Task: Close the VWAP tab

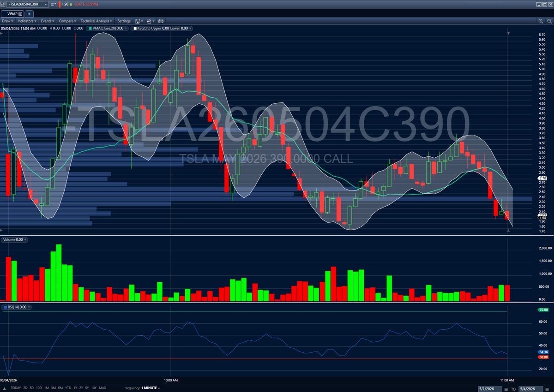Action: 20,14
